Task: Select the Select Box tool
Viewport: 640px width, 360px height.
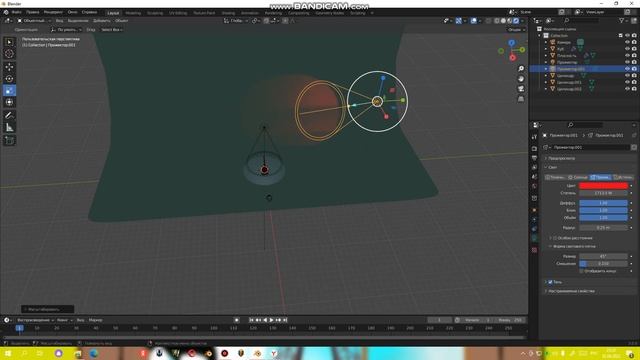Action: coord(9,42)
